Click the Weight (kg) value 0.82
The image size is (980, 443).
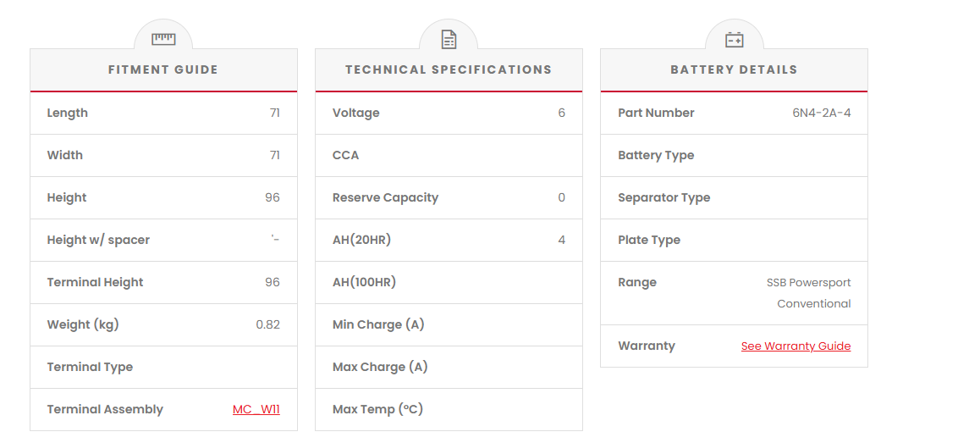coord(267,325)
